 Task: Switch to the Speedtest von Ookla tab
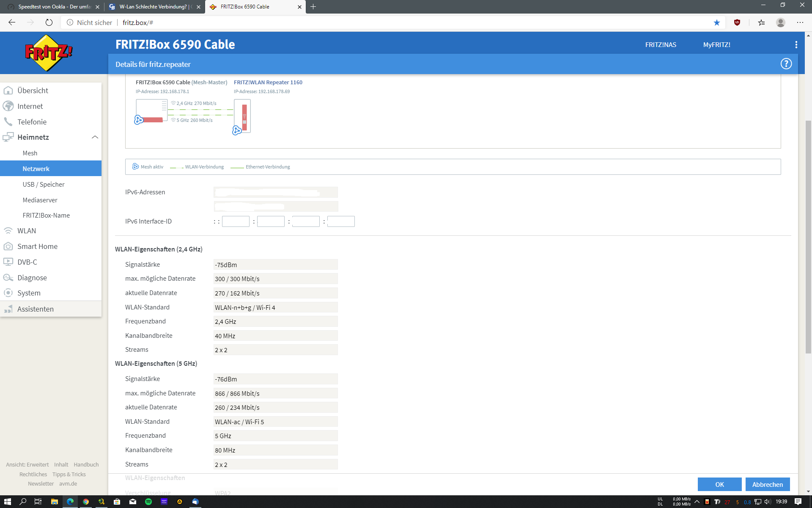click(54, 7)
